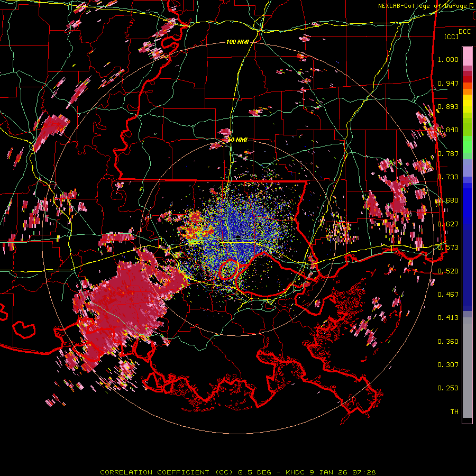Click the 1.000 legend value
The width and height of the screenshot is (476, 476).
tap(448, 59)
